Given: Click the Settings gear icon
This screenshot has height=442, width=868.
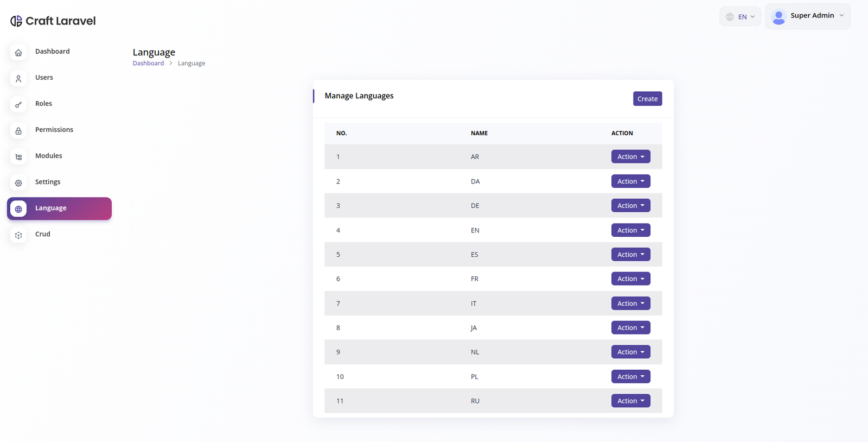Looking at the screenshot, I should click(x=18, y=183).
